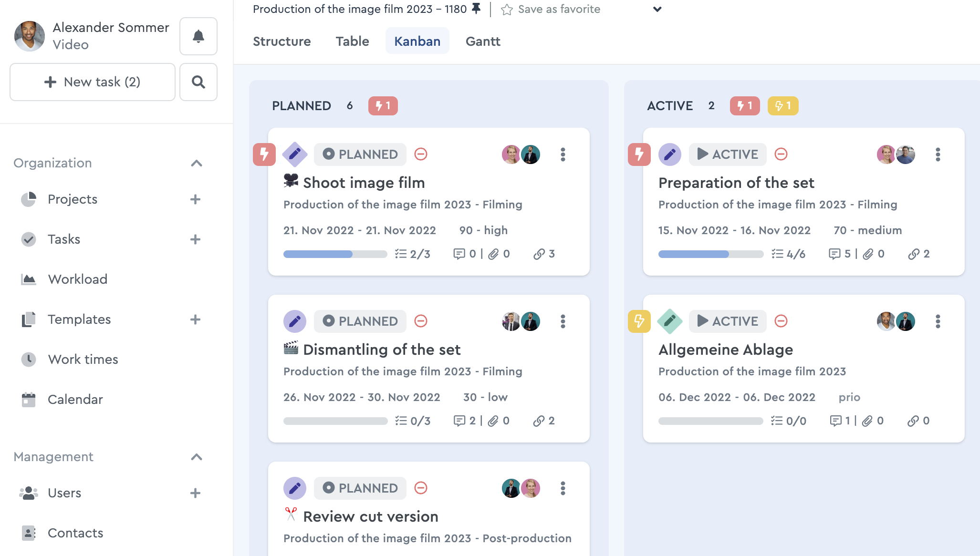Toggle red minus circle on Dismantling of the set
980x556 pixels.
pos(421,321)
